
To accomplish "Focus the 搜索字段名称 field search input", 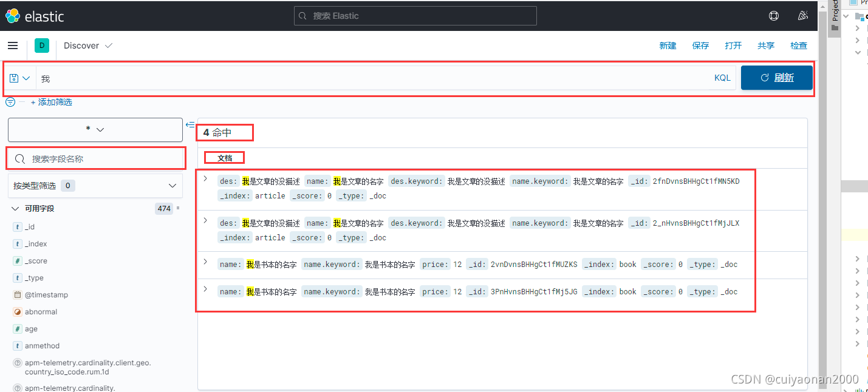I will point(96,159).
